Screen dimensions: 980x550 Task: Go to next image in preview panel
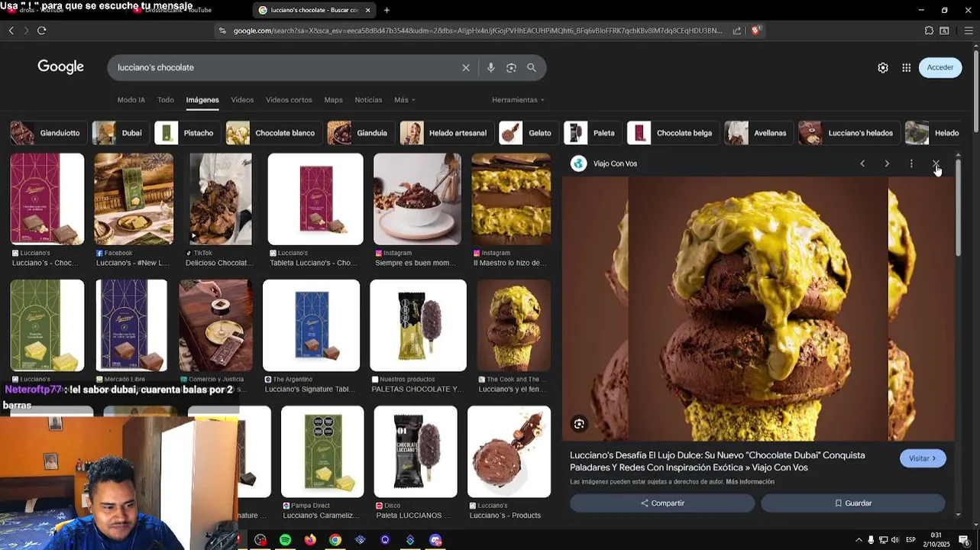pos(887,163)
